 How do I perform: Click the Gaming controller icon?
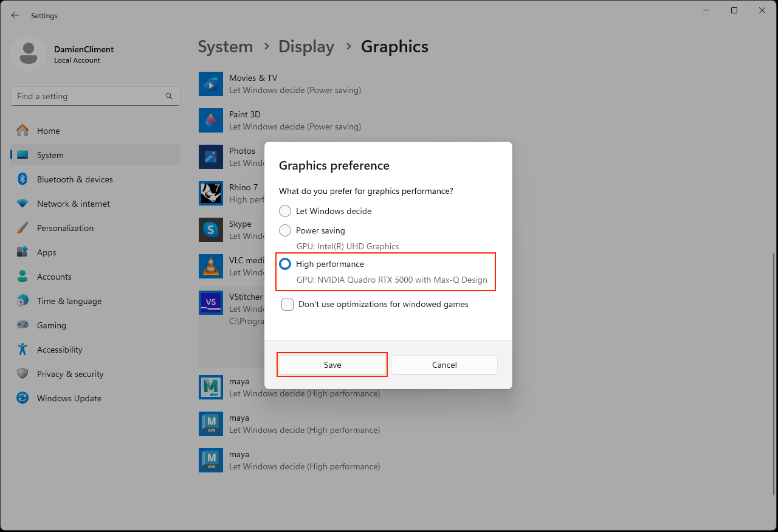pyautogui.click(x=22, y=325)
